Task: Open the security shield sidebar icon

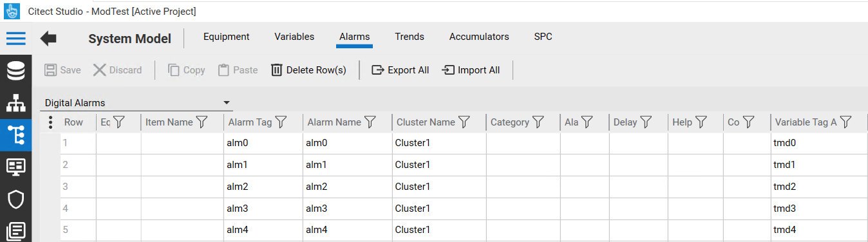Action: point(15,200)
